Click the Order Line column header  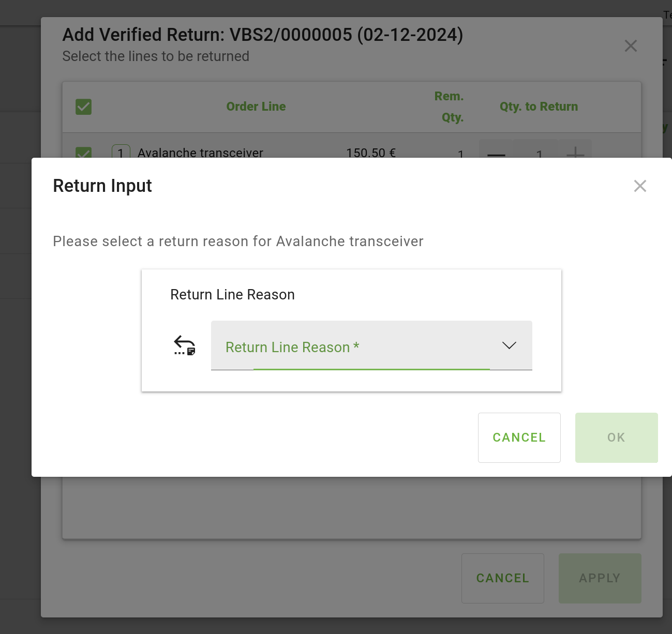click(x=256, y=107)
